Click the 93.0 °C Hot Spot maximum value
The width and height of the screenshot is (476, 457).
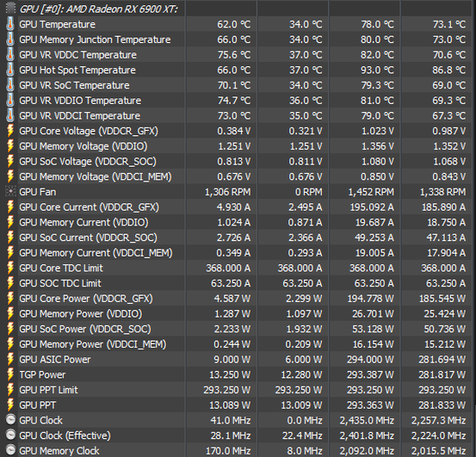click(377, 70)
